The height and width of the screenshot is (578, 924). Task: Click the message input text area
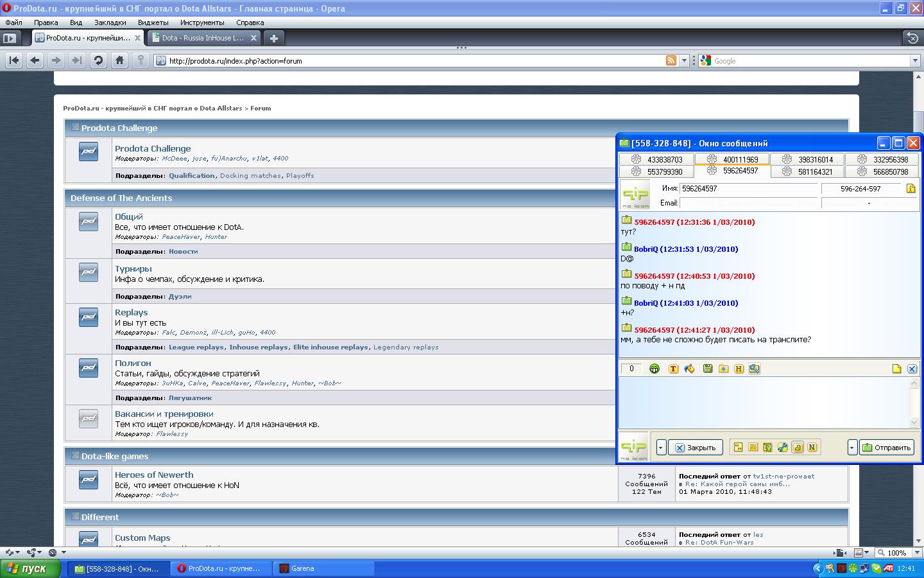tap(764, 402)
